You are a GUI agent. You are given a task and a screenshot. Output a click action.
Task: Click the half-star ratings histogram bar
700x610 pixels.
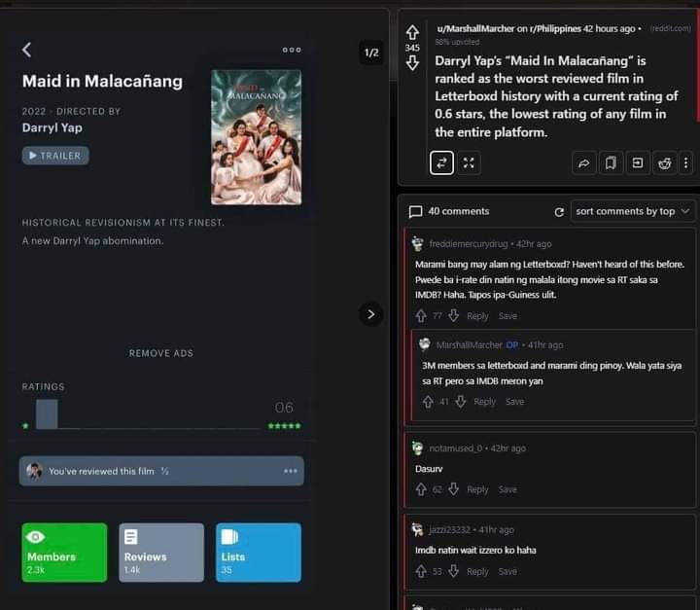(47, 414)
